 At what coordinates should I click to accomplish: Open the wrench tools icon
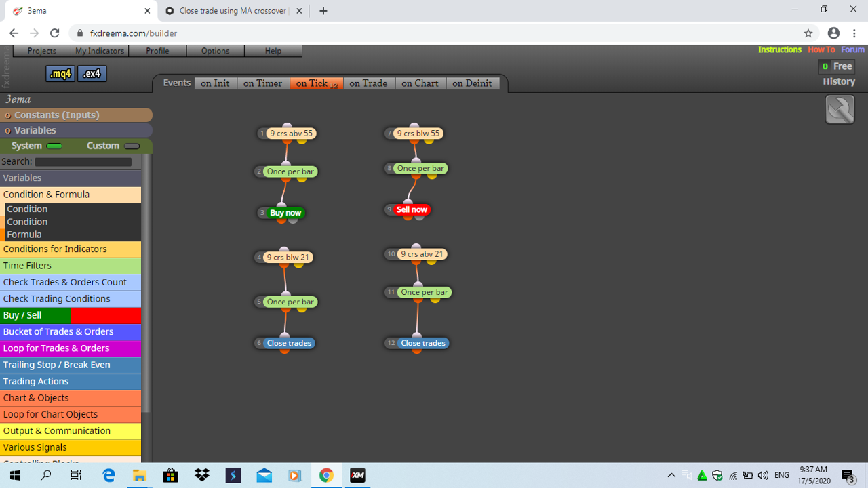[x=840, y=110]
